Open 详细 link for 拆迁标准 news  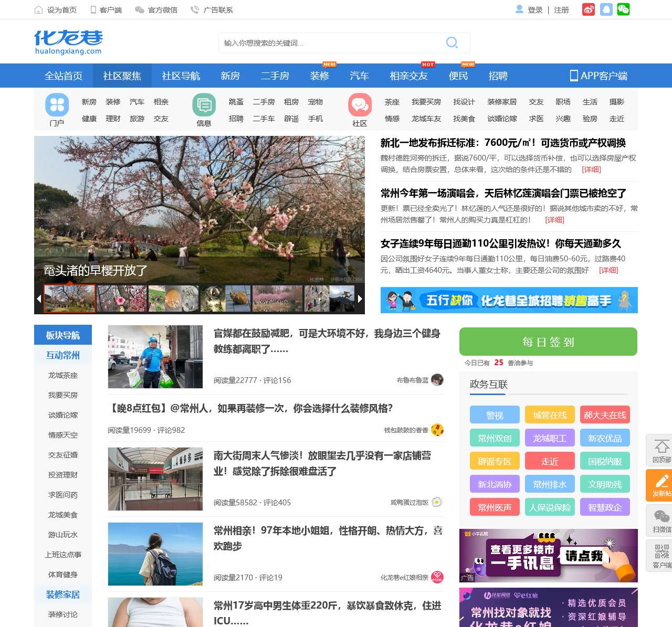coord(592,169)
